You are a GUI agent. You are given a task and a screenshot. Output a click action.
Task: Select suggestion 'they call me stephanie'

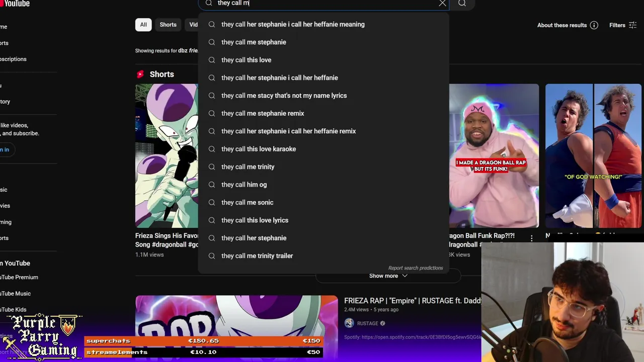324,42
